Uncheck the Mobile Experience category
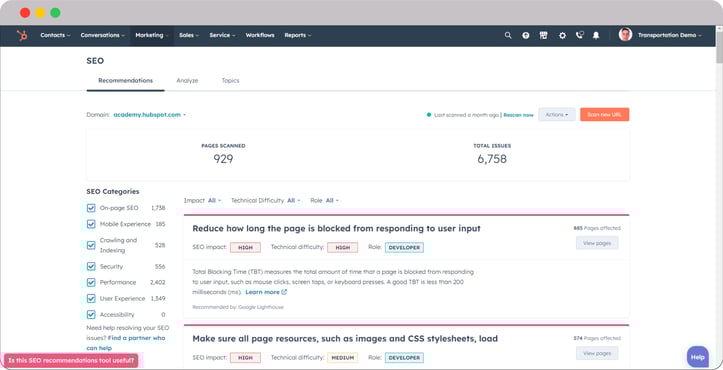The width and height of the screenshot is (723, 370). coord(91,224)
